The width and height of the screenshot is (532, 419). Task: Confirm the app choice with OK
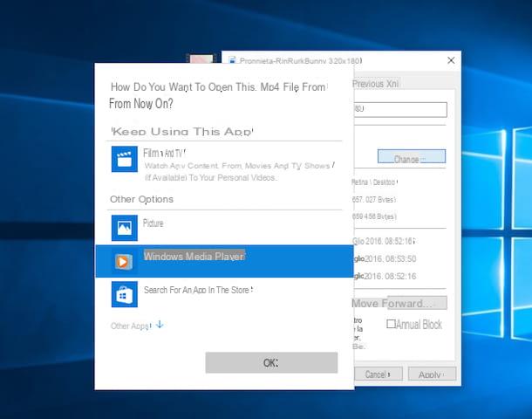pos(271,362)
